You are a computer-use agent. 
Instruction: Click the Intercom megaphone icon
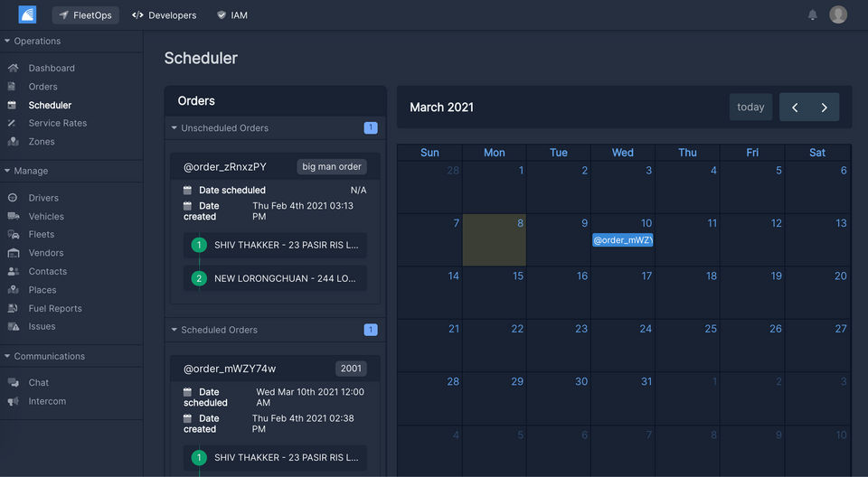(14, 401)
